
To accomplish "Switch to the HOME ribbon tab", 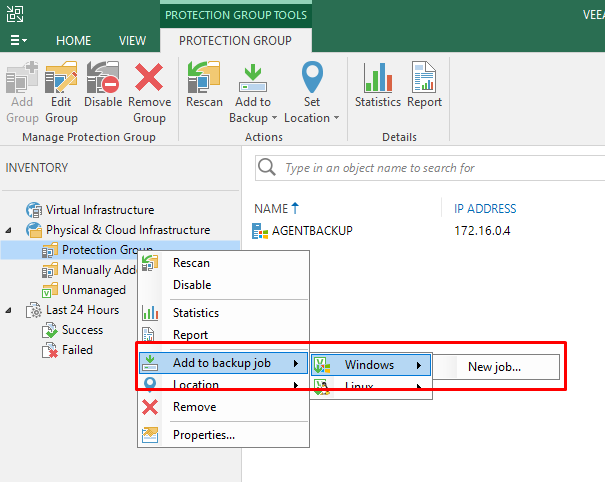I will 74,41.
